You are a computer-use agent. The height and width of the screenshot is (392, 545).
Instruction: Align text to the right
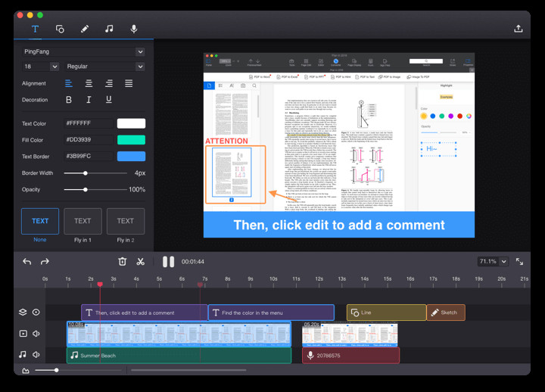pyautogui.click(x=109, y=83)
